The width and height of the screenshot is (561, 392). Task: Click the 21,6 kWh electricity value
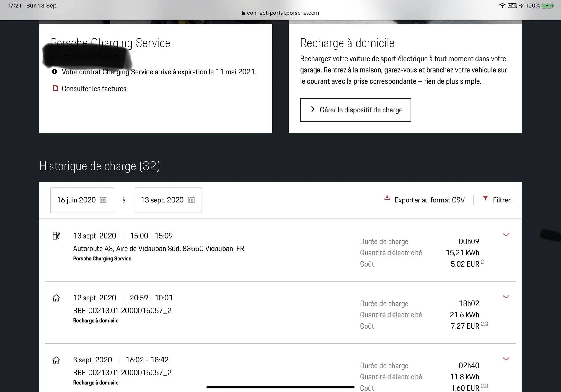pyautogui.click(x=464, y=315)
